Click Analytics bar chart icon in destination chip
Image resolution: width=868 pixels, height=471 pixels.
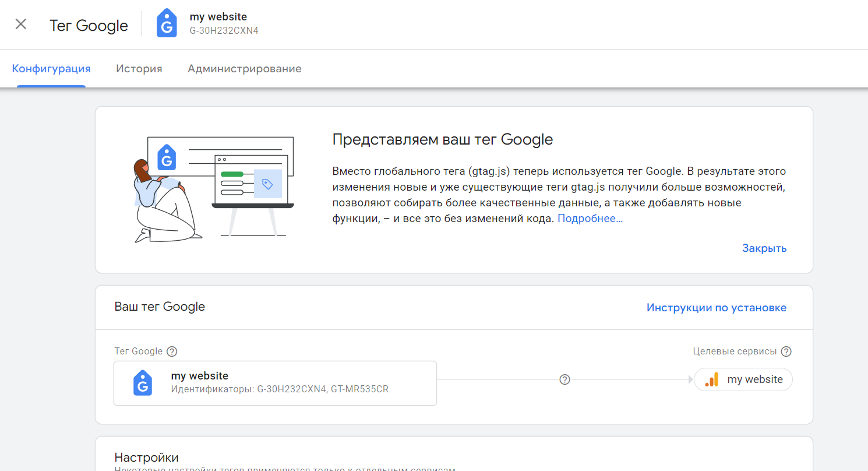coord(712,379)
